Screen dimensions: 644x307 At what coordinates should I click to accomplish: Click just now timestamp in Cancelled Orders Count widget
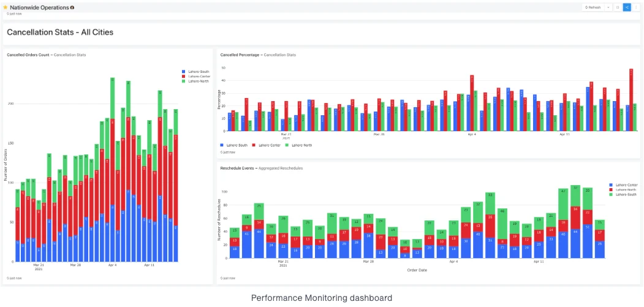click(x=14, y=278)
